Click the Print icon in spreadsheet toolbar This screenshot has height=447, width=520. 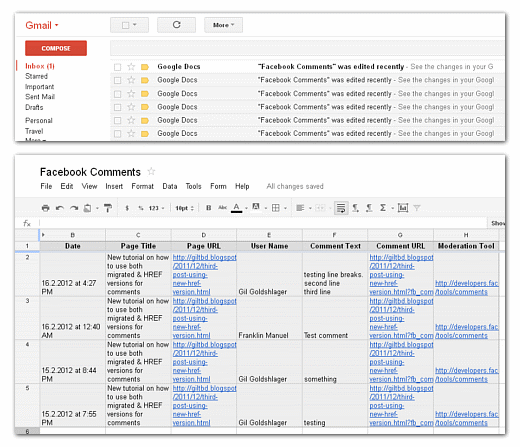pyautogui.click(x=45, y=208)
